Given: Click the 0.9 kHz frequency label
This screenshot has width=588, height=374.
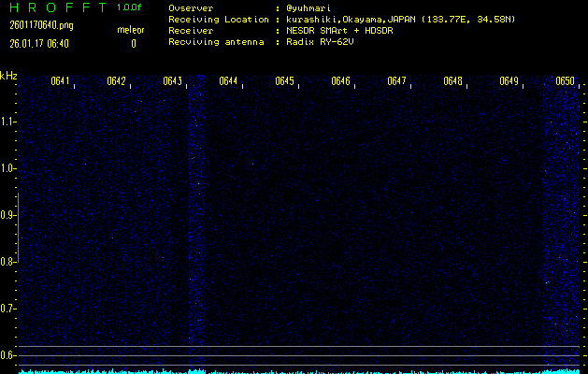Looking at the screenshot, I should (x=7, y=215).
